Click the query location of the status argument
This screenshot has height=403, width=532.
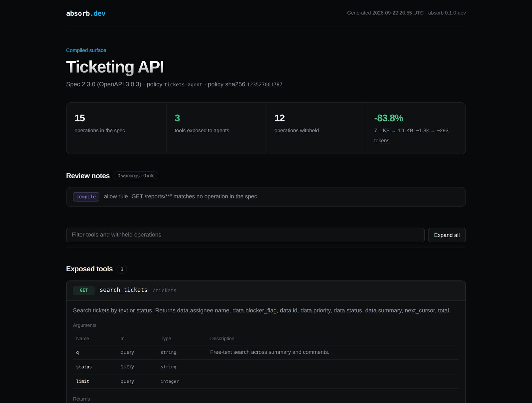(127, 367)
